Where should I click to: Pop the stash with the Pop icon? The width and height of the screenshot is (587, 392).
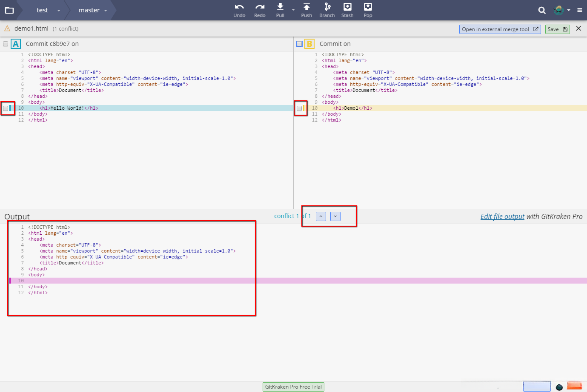368,8
